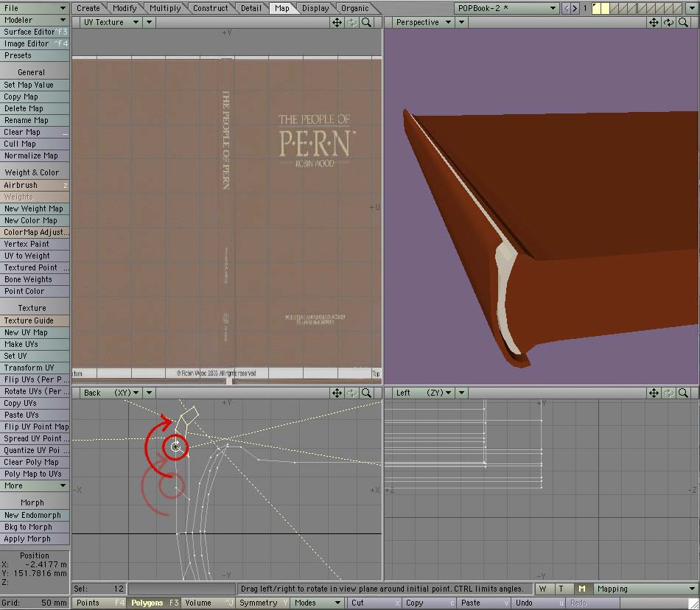700x610 pixels.
Task: Open the Mapping vertex map dropdown
Action: point(646,589)
